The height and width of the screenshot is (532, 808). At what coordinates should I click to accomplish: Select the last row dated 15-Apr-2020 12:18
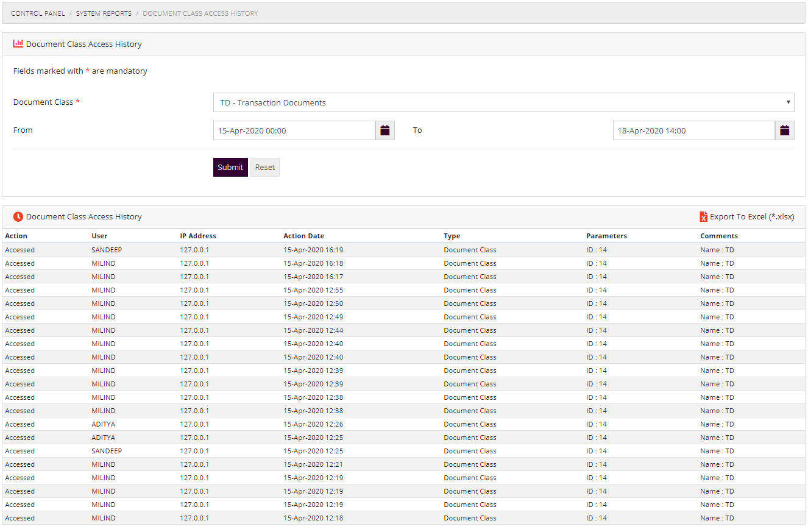point(313,518)
